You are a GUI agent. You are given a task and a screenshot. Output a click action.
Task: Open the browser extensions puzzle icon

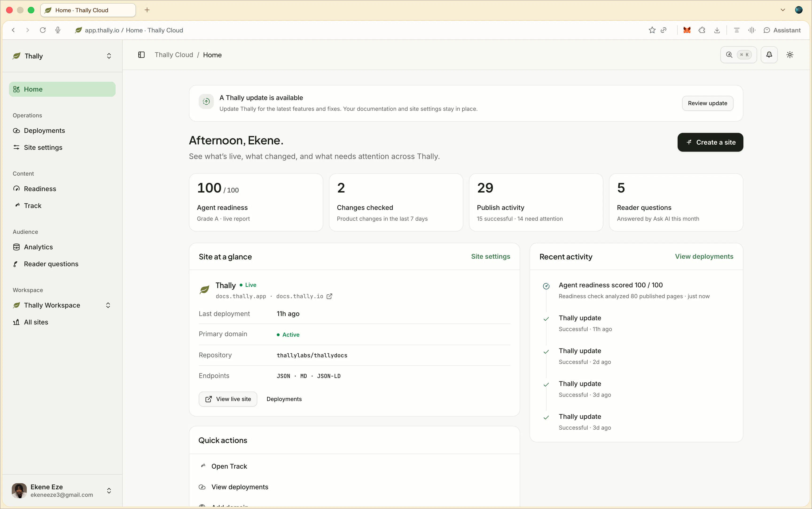tap(702, 30)
